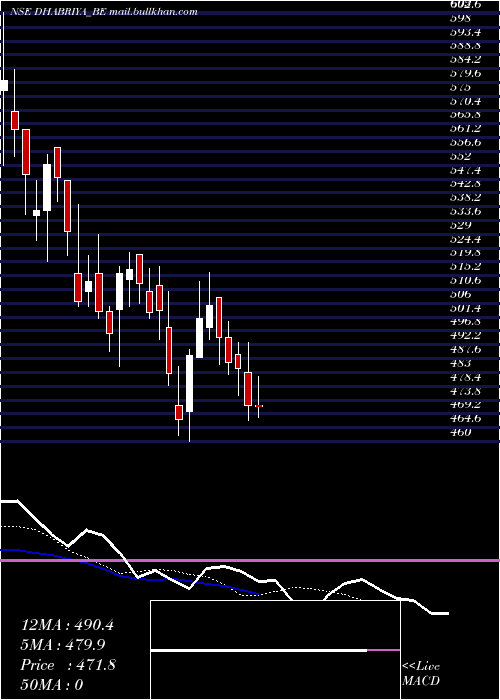Click the 561.2 price axis label
Image resolution: width=500 pixels, height=700 pixels.
click(x=465, y=129)
